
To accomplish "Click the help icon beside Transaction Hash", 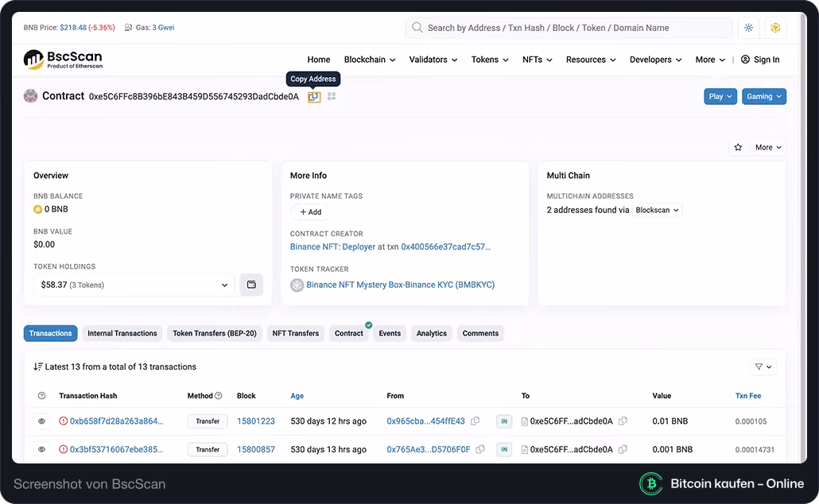I will click(x=42, y=396).
